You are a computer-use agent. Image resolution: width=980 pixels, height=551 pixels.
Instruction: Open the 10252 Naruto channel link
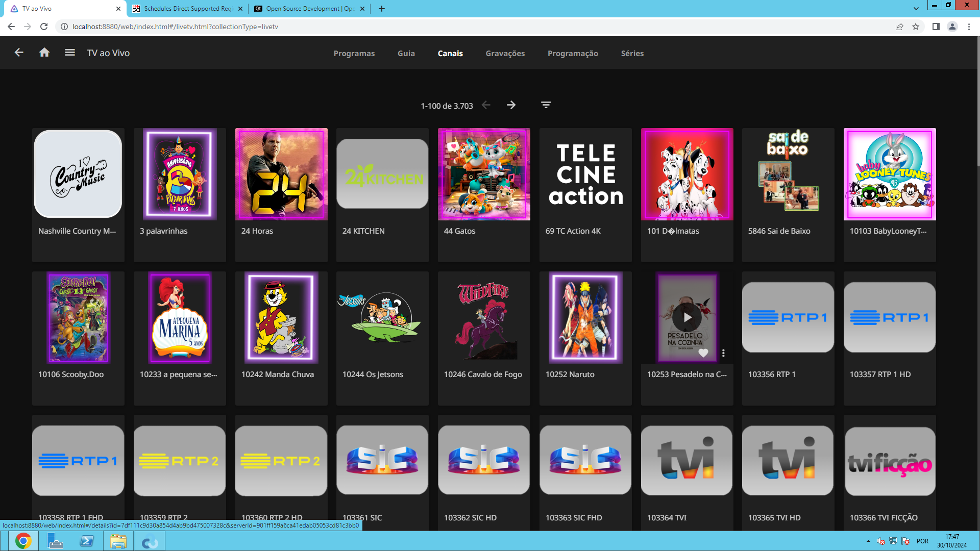[x=570, y=374]
